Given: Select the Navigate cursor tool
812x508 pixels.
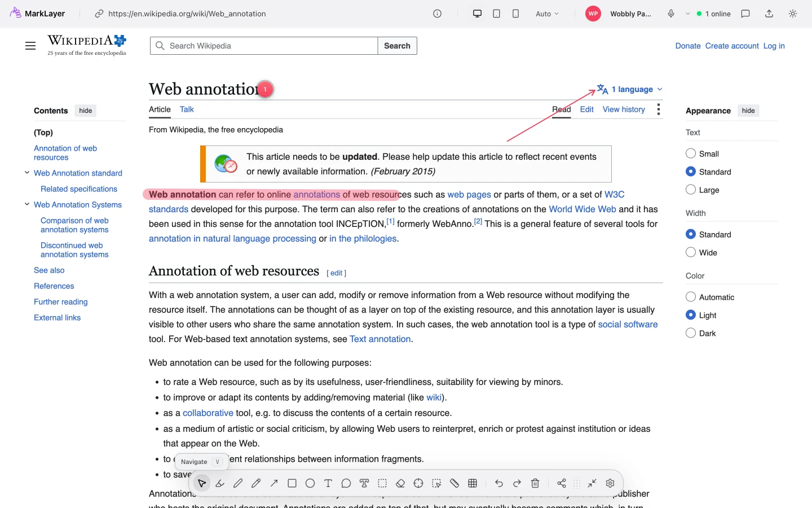Looking at the screenshot, I should 202,483.
